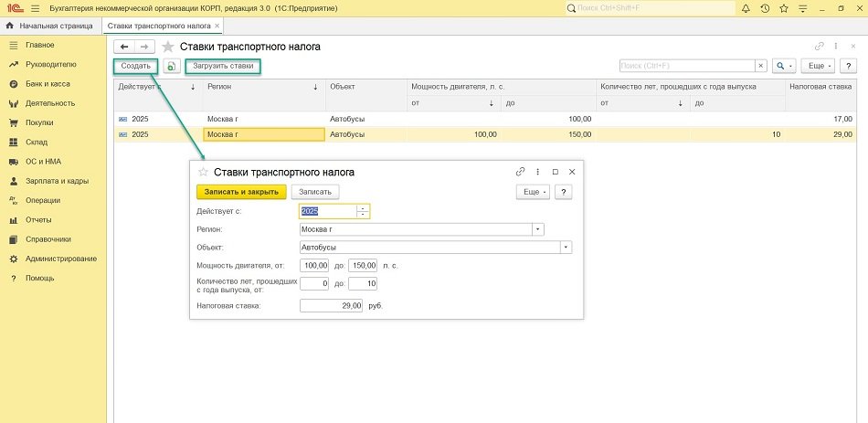Expand the Объект dropdown in dialog
868x423 pixels.
[x=566, y=247]
